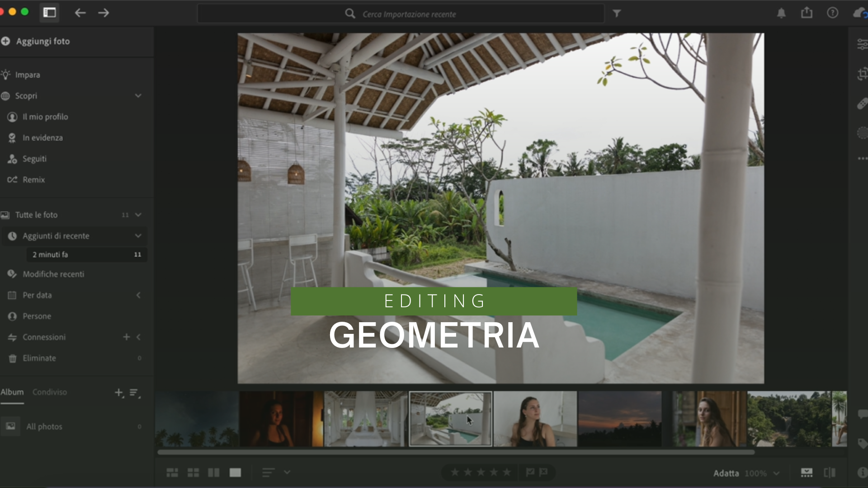Set rating with the fifth star
868x488 pixels.
click(507, 472)
